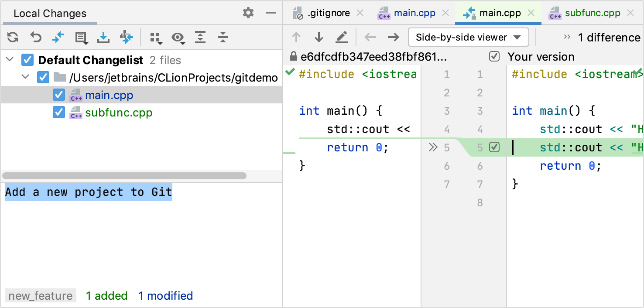This screenshot has height=308, width=644.
Task: Uncheck subfunc.cpp in the changelist
Action: click(x=58, y=112)
